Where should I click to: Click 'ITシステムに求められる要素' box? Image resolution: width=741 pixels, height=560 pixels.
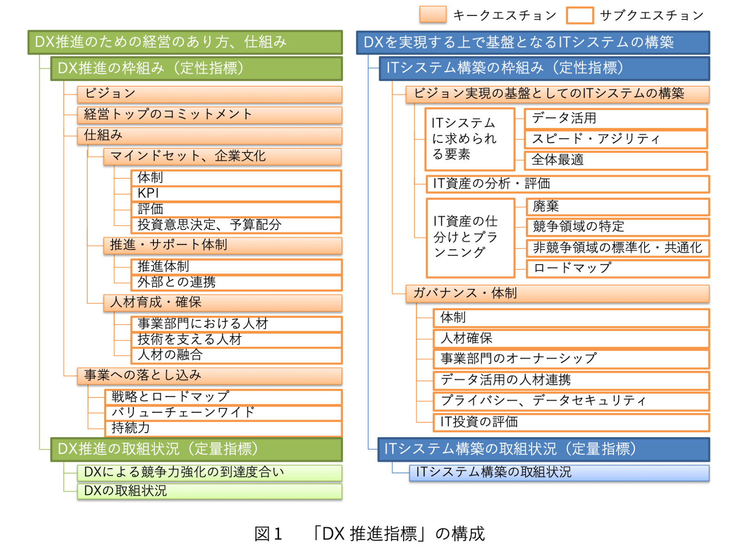470,139
